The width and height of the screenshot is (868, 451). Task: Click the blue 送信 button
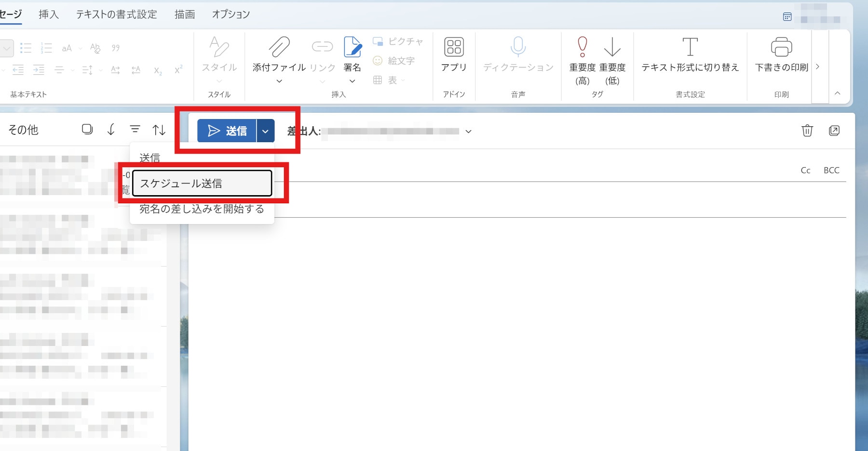pos(227,131)
